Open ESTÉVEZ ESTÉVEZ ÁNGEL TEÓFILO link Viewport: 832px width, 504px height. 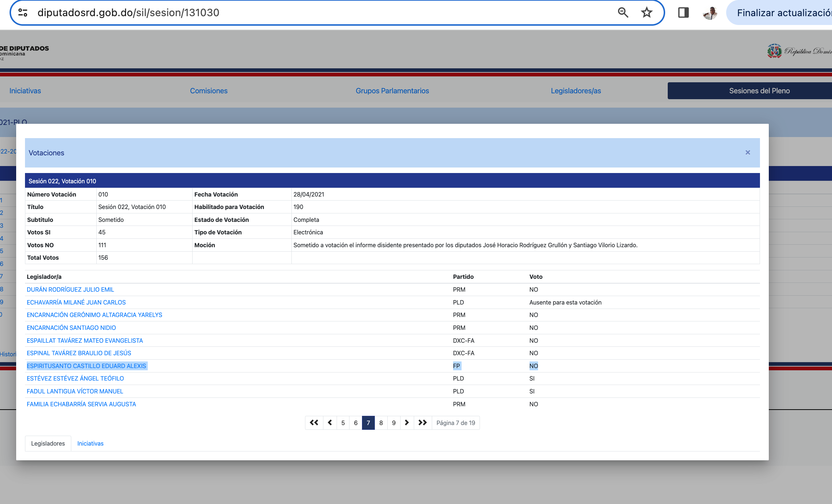pyautogui.click(x=75, y=378)
